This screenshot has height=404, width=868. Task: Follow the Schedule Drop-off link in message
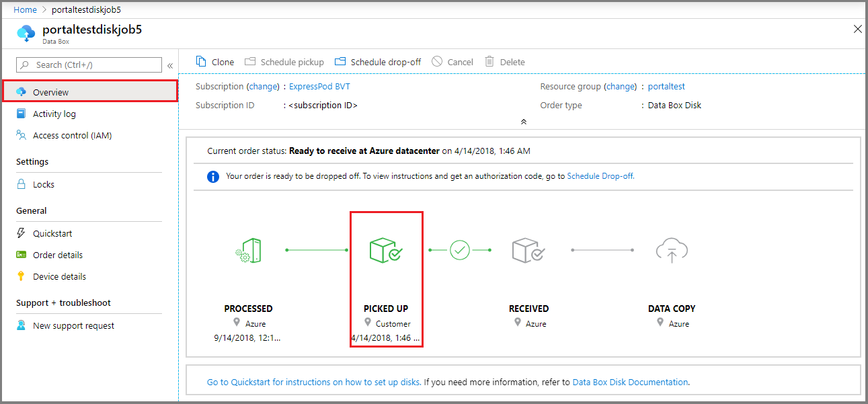600,176
